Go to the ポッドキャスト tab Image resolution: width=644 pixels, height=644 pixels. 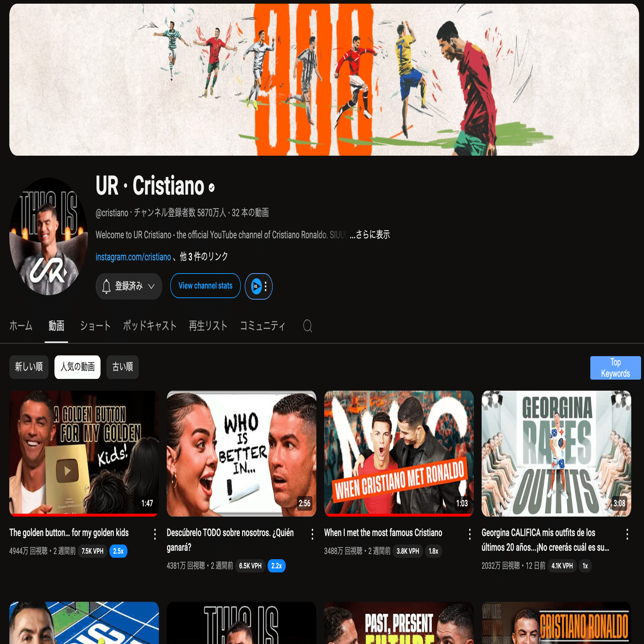[x=150, y=326]
